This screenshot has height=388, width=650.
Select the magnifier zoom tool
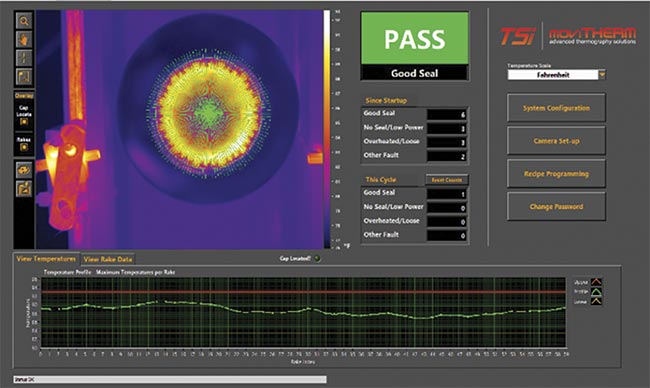click(x=24, y=21)
